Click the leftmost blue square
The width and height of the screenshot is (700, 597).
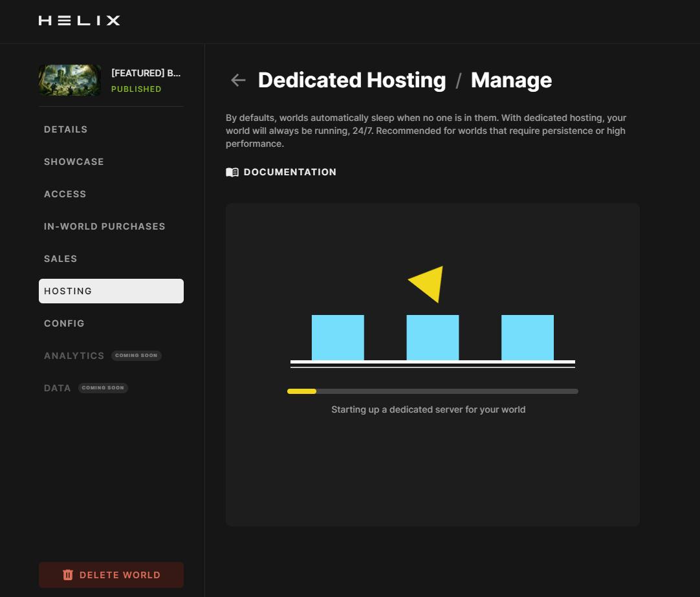[338, 338]
